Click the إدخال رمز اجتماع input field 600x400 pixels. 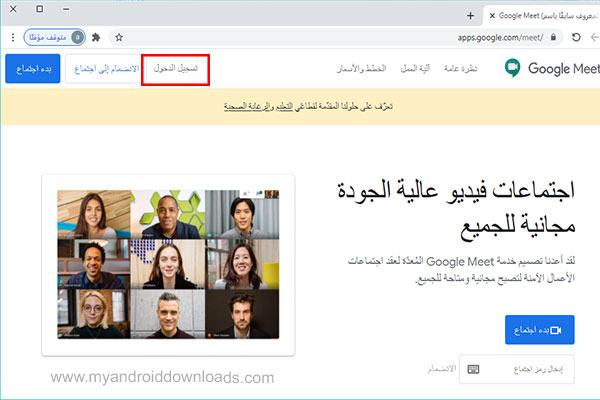pyautogui.click(x=517, y=369)
